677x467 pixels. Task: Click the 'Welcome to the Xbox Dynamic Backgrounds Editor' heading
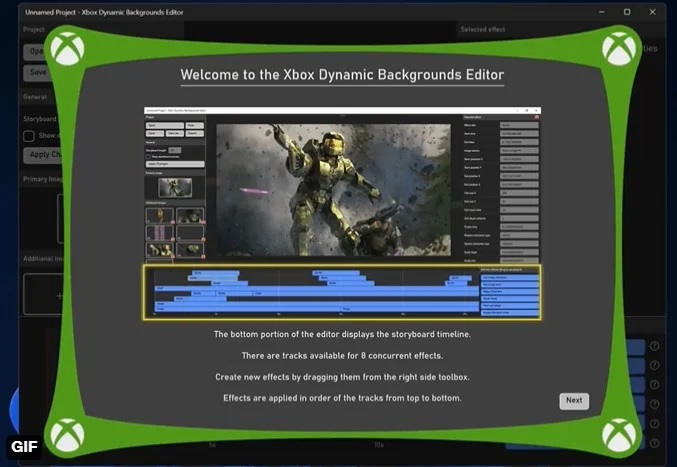(x=342, y=75)
